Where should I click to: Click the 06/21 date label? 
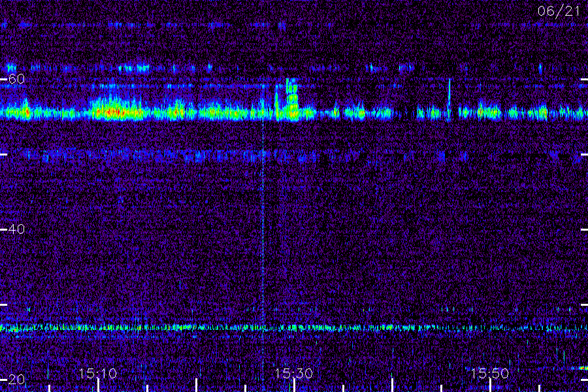pos(559,11)
